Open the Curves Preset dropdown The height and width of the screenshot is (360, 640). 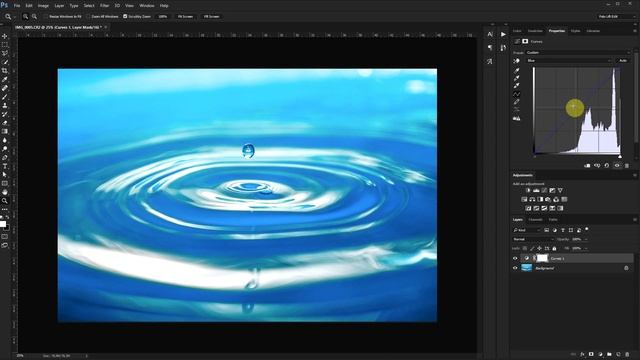578,53
